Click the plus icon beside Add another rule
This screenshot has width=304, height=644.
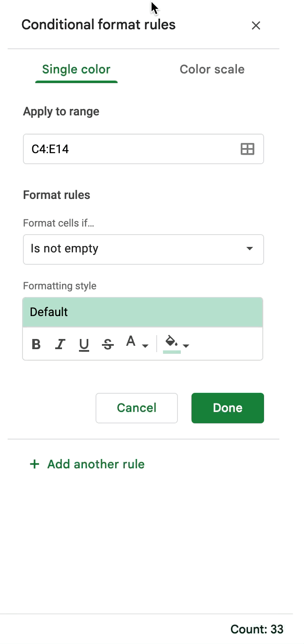tap(34, 464)
